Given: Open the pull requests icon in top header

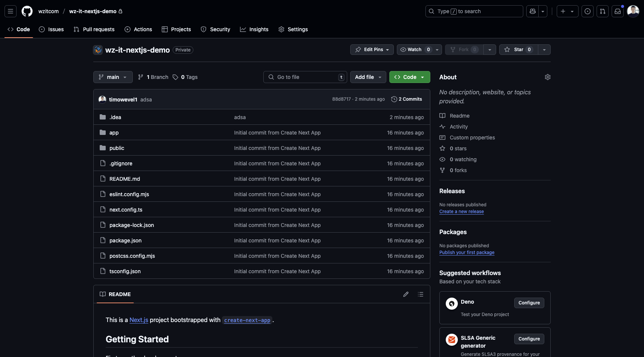Looking at the screenshot, I should click(x=603, y=11).
